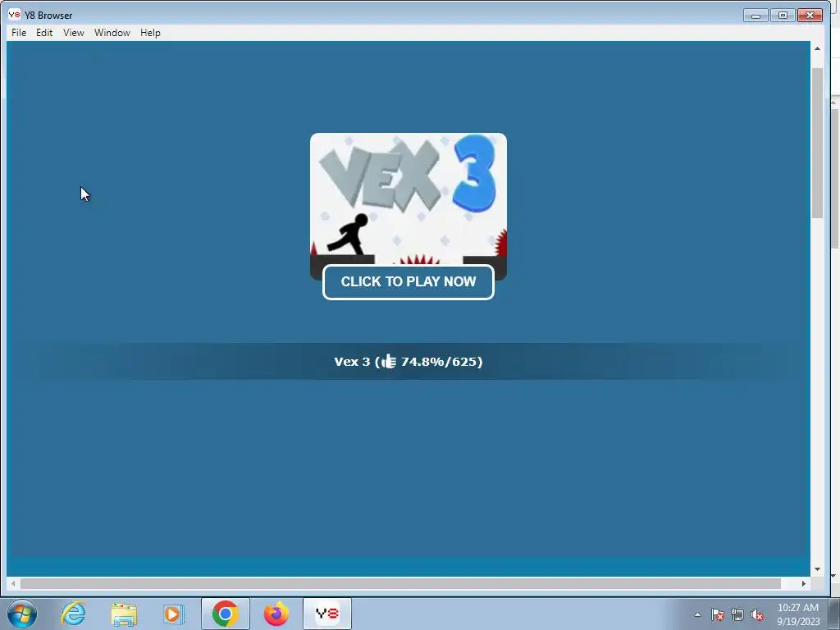Click the muted volume tray icon

point(757,614)
